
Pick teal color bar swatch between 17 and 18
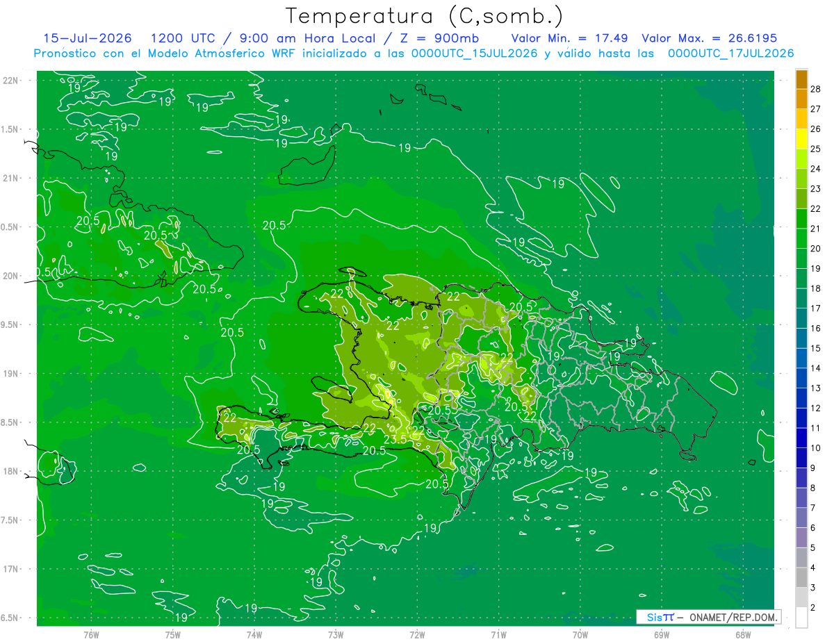(801, 299)
